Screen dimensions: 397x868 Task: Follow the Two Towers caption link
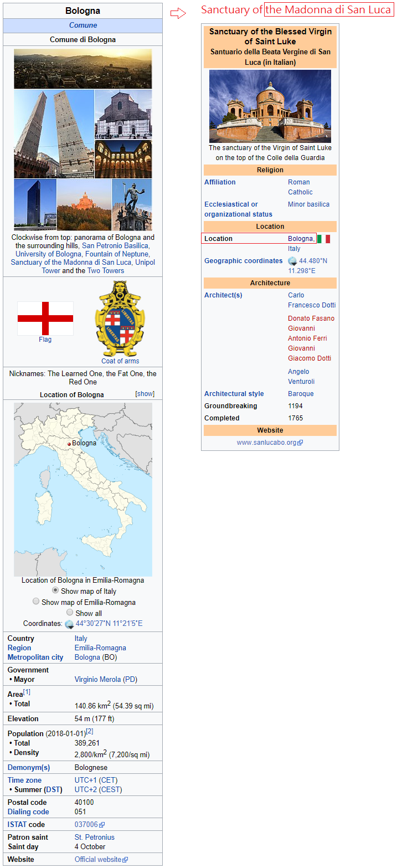(x=106, y=271)
